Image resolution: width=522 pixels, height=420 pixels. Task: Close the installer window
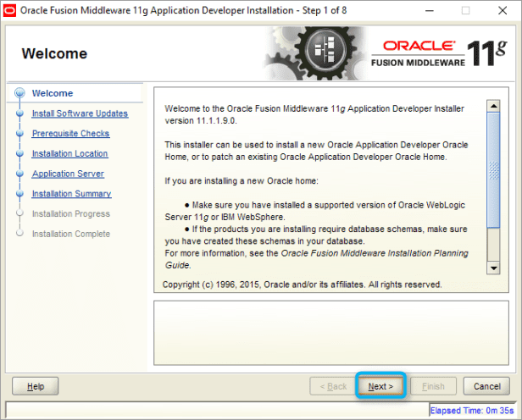click(x=503, y=11)
